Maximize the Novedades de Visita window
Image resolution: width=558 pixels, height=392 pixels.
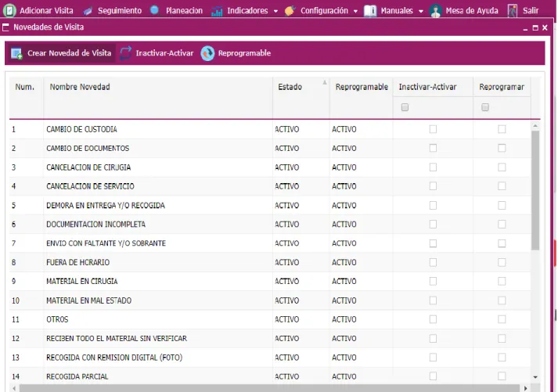[x=535, y=27]
